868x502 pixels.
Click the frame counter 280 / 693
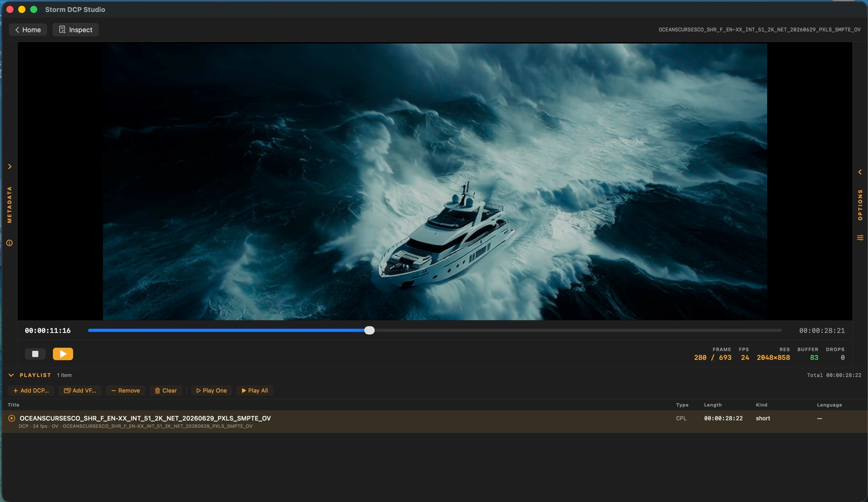click(x=713, y=358)
